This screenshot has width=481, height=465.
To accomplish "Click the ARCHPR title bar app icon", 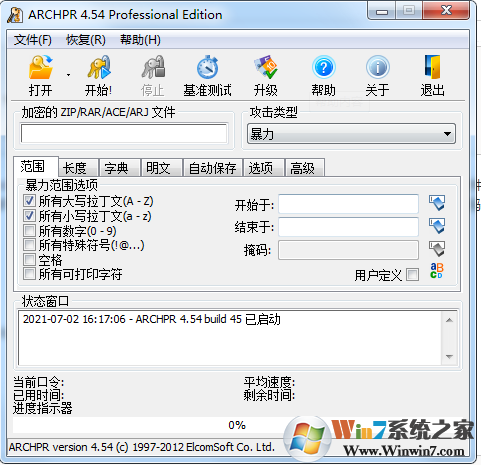I will [15, 15].
